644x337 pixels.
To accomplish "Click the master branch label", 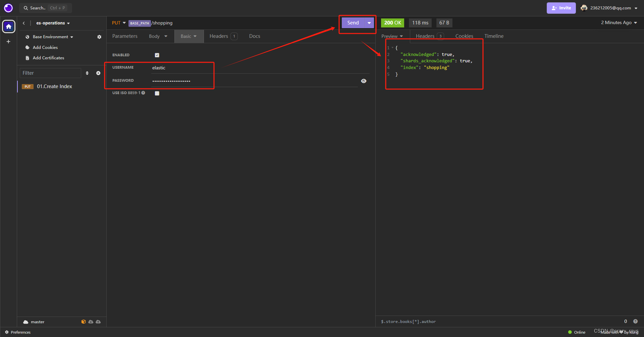I will pyautogui.click(x=38, y=322).
